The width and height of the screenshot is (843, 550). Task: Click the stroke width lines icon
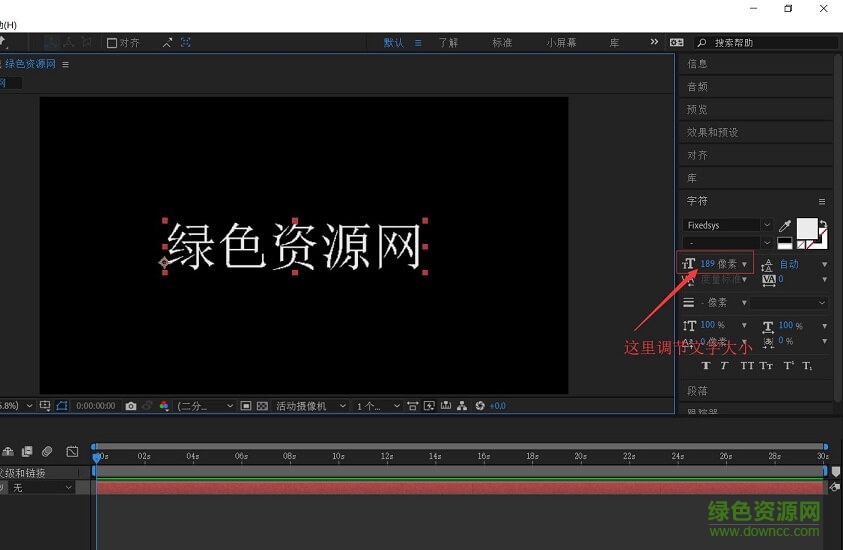689,303
